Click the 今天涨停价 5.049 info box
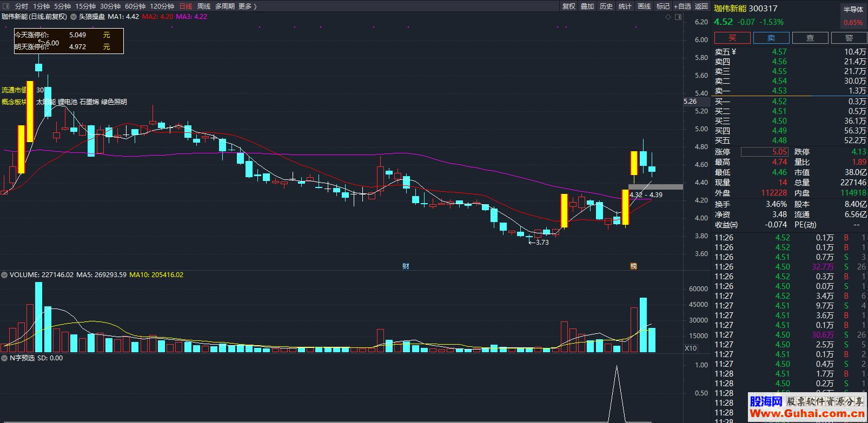 [x=69, y=41]
